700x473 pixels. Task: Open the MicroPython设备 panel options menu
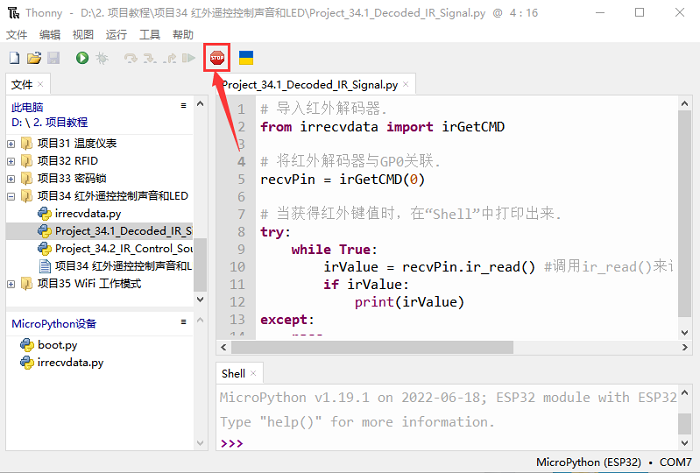coord(183,323)
